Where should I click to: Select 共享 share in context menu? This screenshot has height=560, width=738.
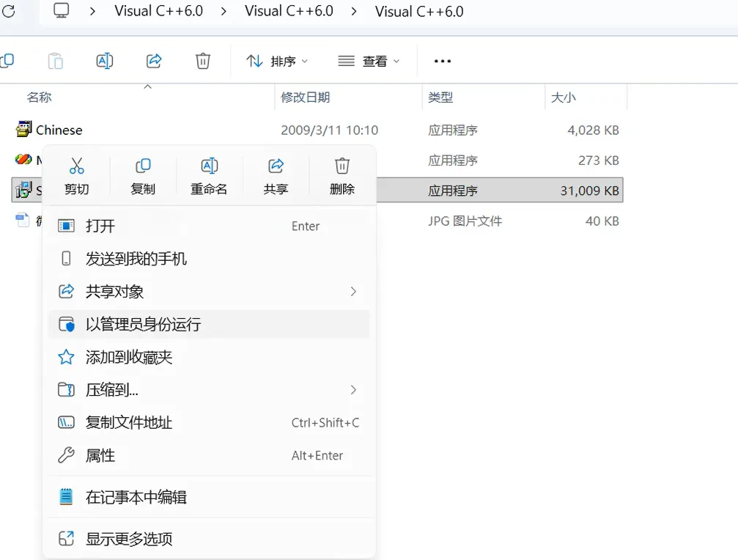276,176
